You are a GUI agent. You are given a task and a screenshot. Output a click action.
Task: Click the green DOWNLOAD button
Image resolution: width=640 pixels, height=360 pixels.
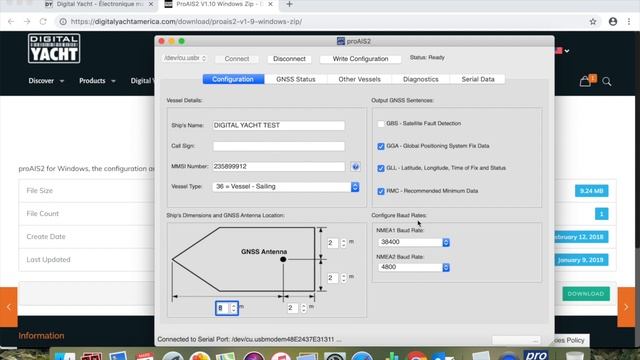tap(586, 294)
